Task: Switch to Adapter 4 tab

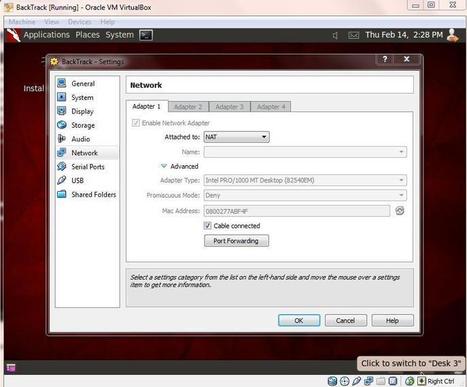Action: coord(271,107)
